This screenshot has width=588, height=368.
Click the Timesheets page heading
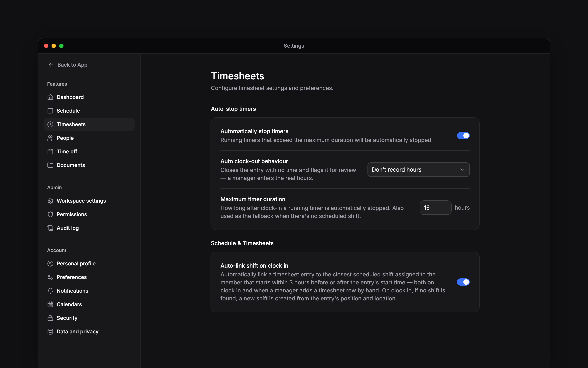coord(237,76)
